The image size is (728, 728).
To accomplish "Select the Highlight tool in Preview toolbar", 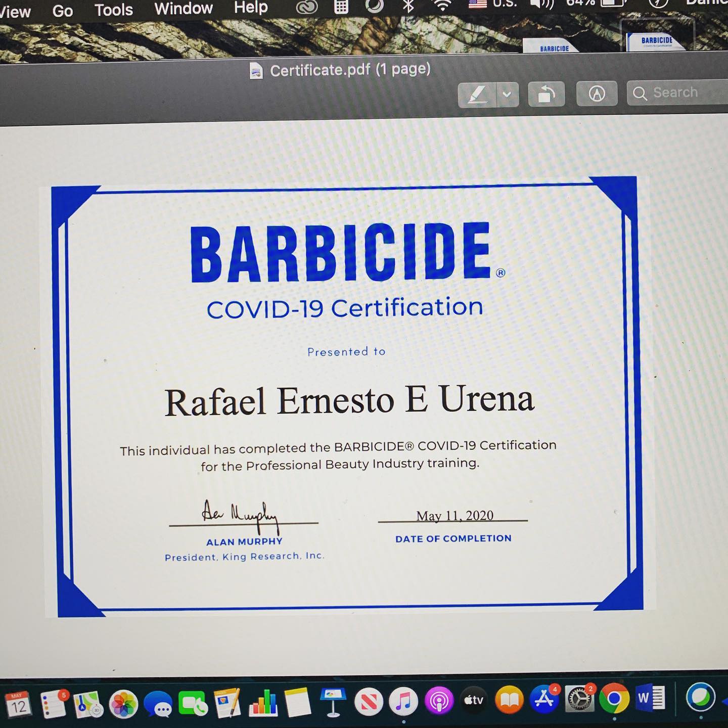I will coord(477,94).
